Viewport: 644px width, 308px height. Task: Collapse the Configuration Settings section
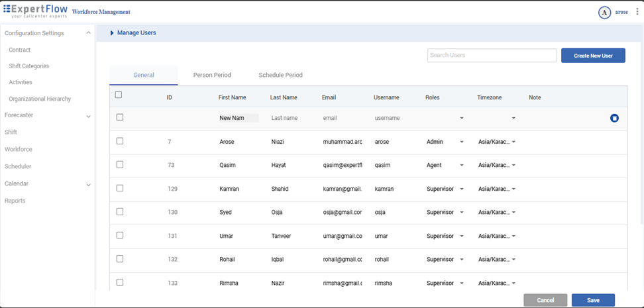click(88, 33)
